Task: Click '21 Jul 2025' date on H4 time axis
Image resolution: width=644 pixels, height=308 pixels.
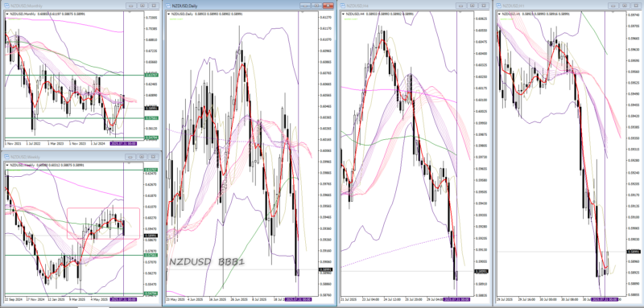Action: point(349,299)
